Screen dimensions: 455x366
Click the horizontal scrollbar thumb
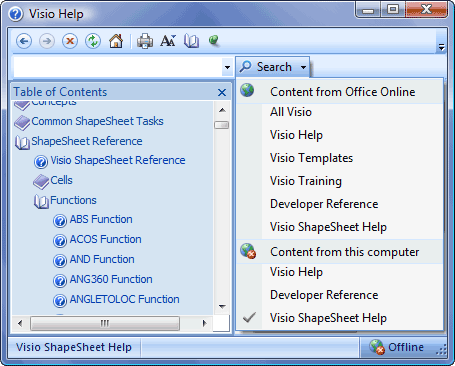(x=105, y=323)
